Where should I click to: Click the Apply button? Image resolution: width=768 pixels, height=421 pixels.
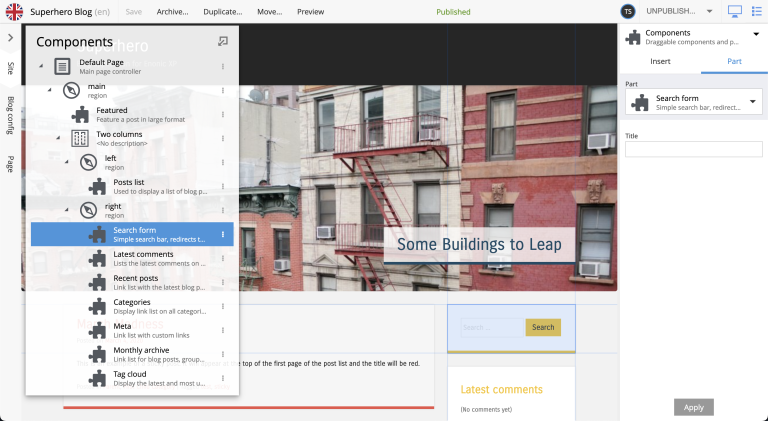694,407
